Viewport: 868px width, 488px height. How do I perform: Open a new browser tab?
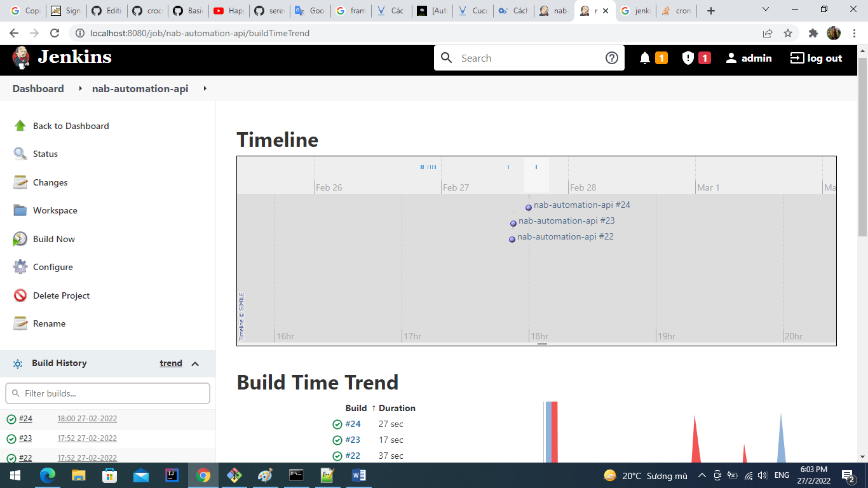pyautogui.click(x=711, y=11)
